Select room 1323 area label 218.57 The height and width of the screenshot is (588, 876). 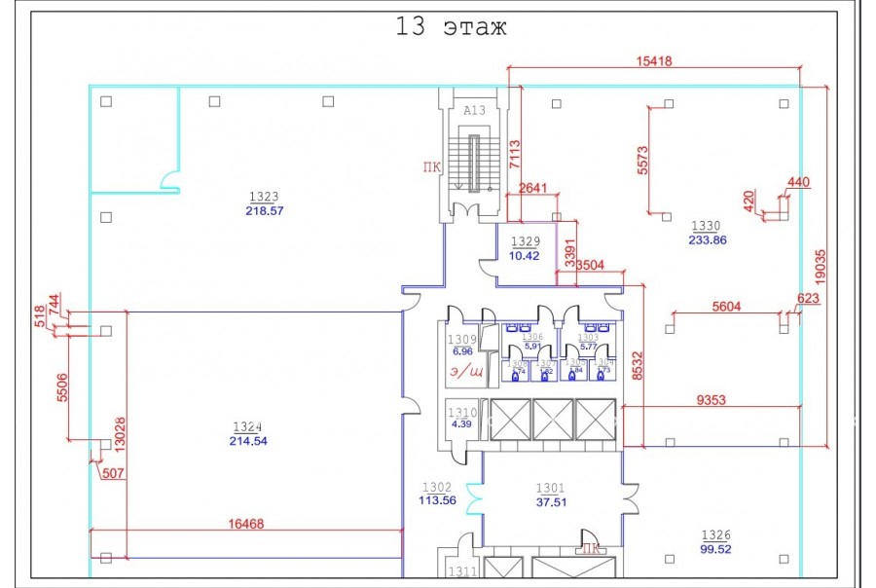click(x=266, y=210)
